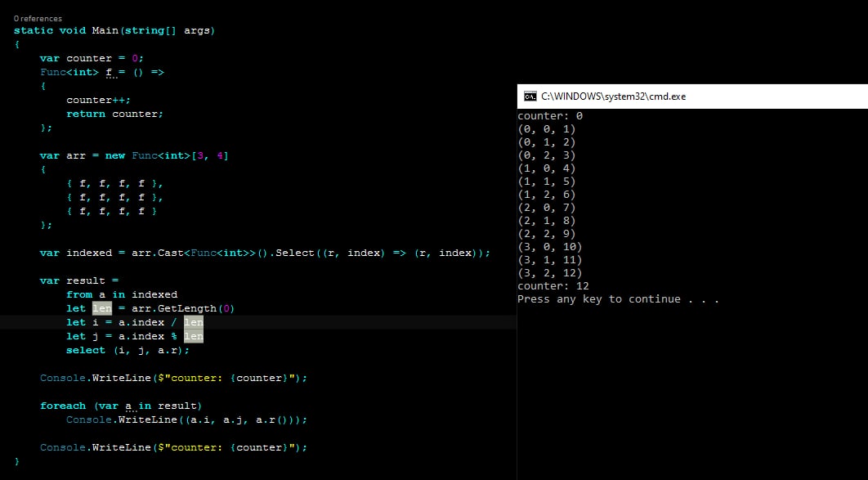The height and width of the screenshot is (480, 868).
Task: Click the cmd.exe window icon
Action: click(x=530, y=96)
